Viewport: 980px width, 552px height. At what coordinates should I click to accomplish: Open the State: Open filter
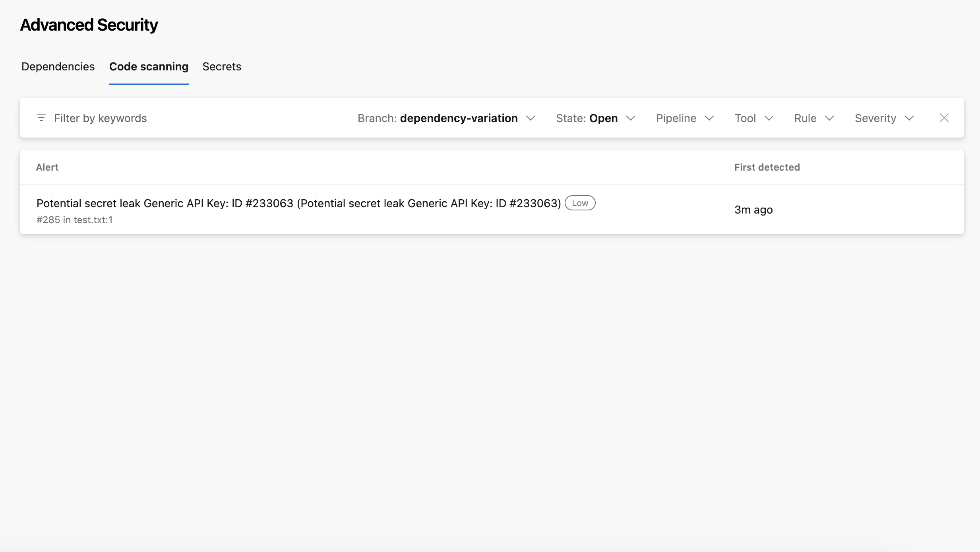pos(587,118)
